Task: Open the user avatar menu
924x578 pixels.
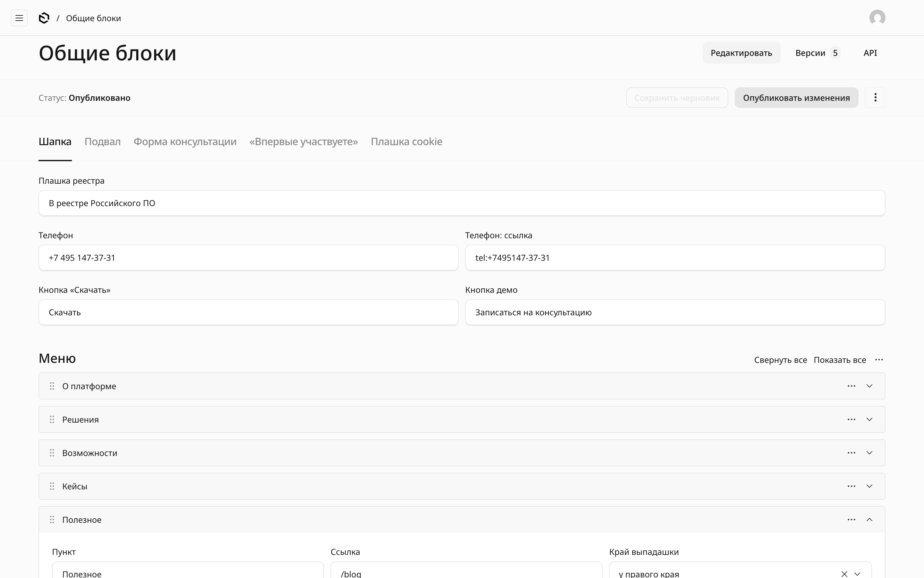Action: coord(877,18)
